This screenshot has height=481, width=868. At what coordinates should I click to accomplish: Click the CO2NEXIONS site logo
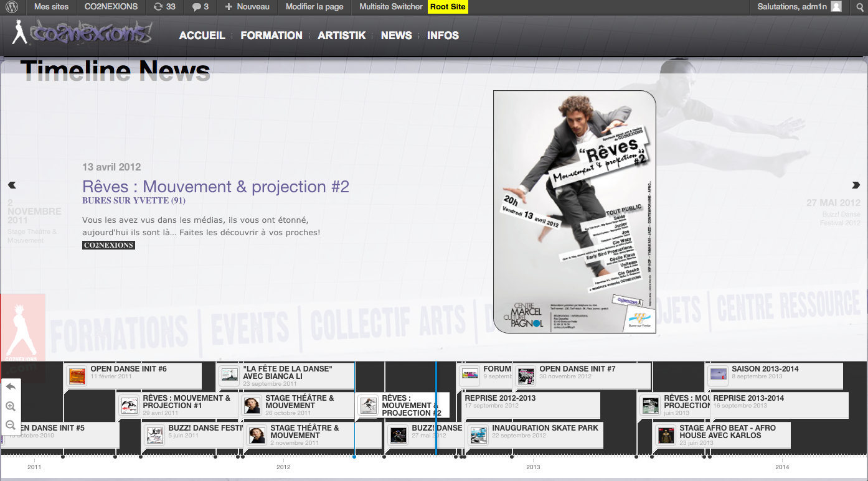[x=82, y=33]
